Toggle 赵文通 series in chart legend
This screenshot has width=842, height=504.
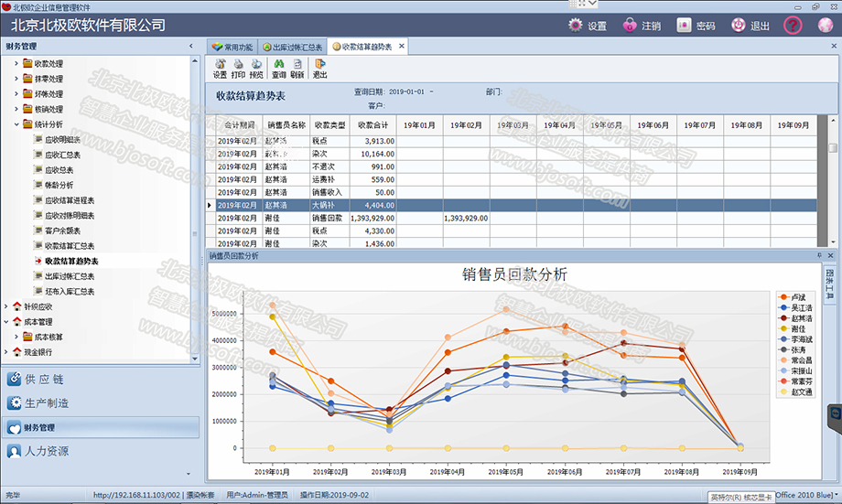pos(795,391)
